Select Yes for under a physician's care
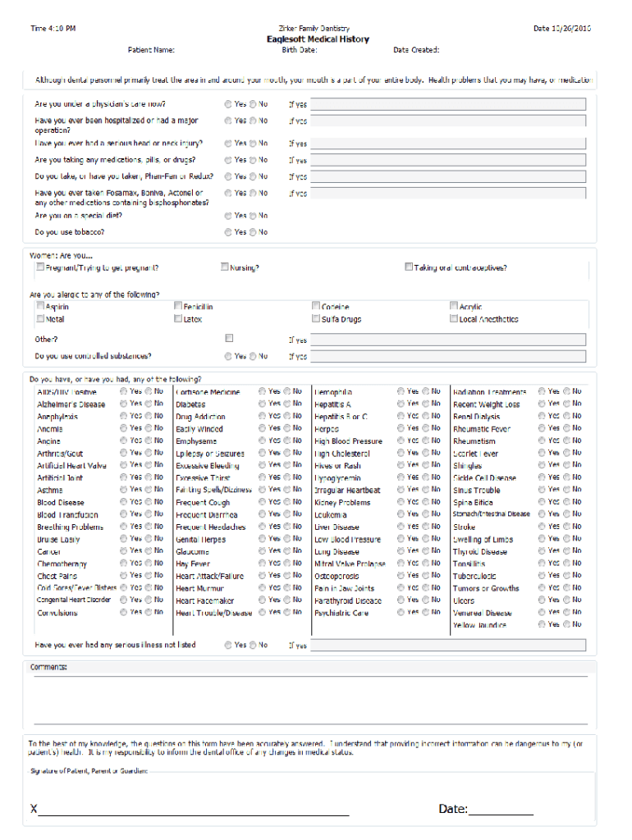 (227, 104)
